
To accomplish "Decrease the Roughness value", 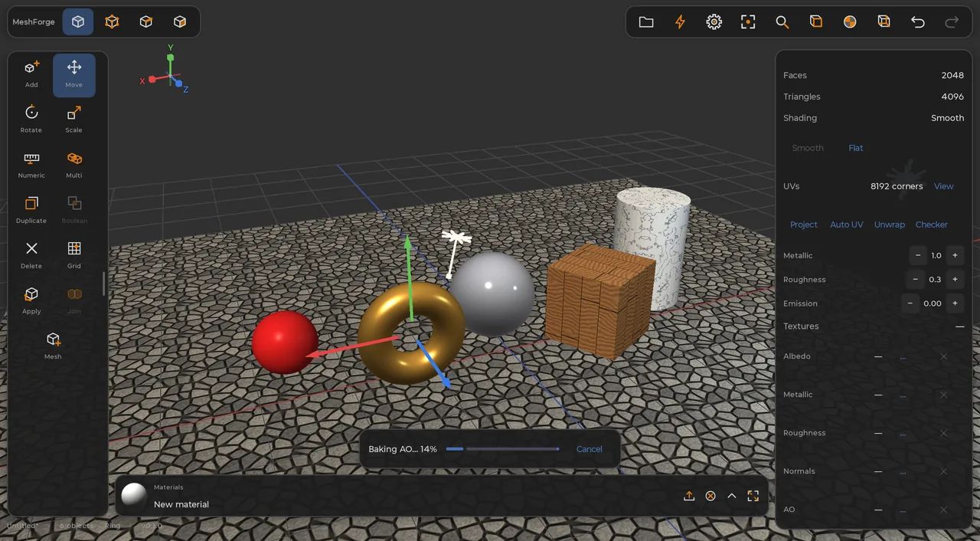I will click(916, 280).
